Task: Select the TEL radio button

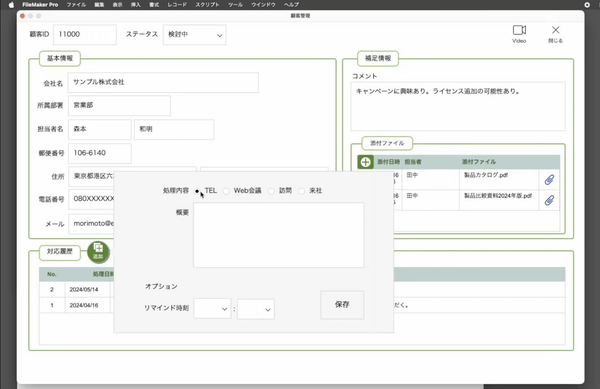Action: click(x=197, y=191)
